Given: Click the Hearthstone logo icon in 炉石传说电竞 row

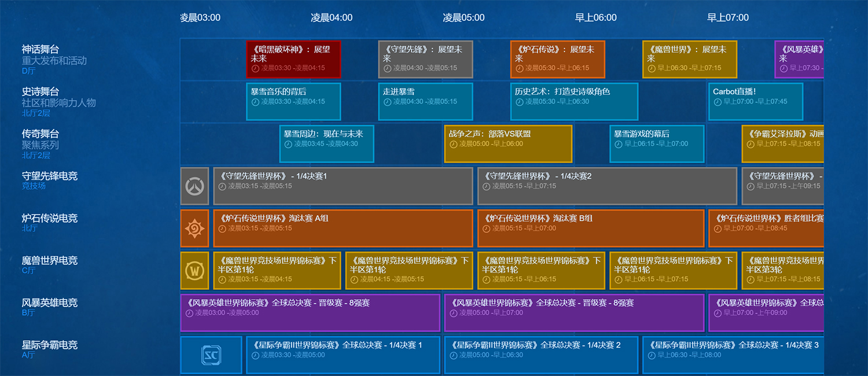Looking at the screenshot, I should [x=194, y=228].
